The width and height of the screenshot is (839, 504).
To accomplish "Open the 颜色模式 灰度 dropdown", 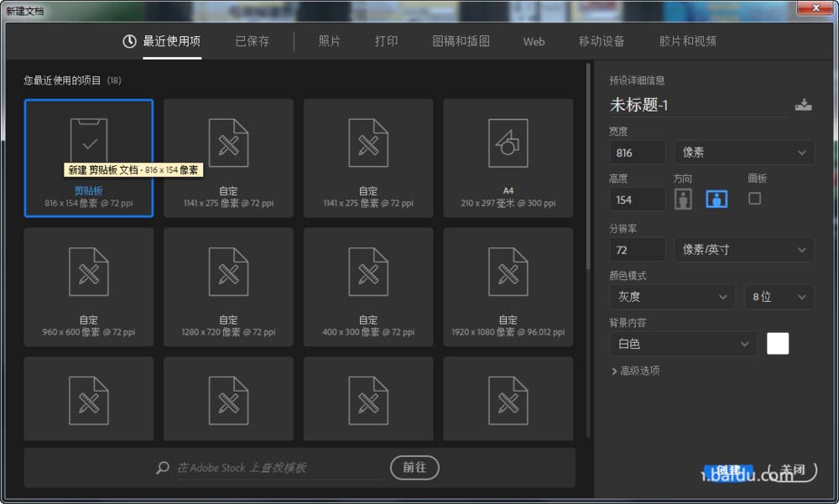I will point(671,297).
